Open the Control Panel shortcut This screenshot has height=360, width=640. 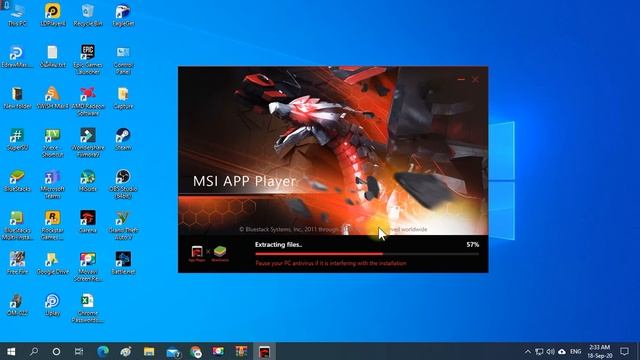pyautogui.click(x=123, y=60)
